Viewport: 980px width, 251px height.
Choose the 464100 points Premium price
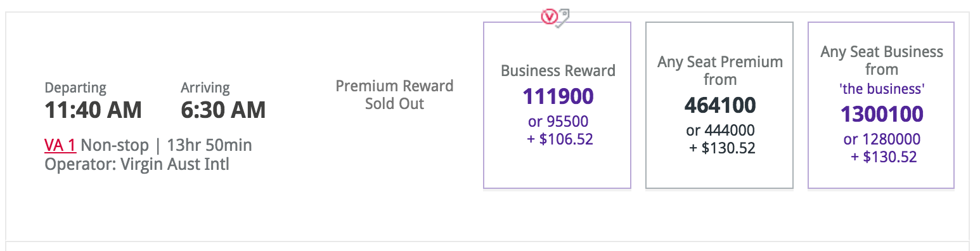[720, 105]
